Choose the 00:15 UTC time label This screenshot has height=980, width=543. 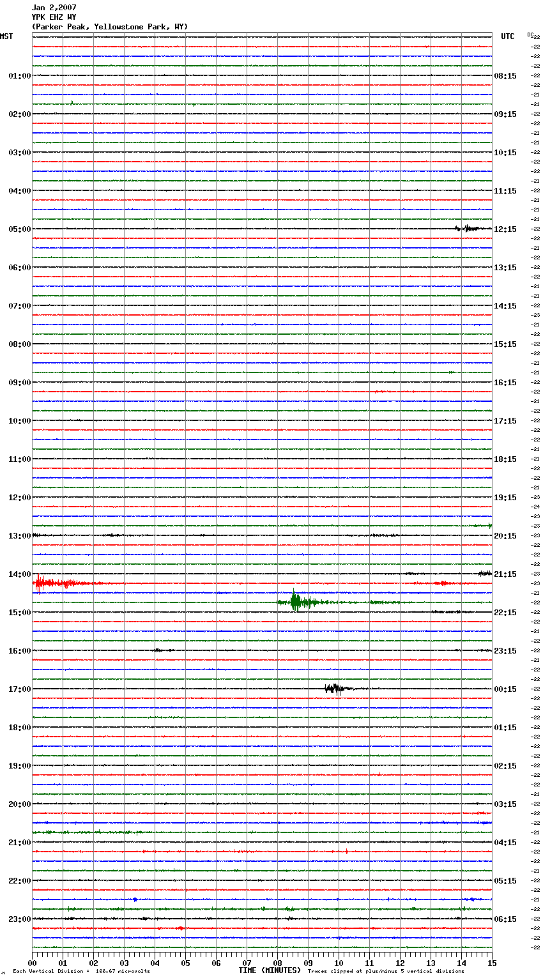click(x=505, y=689)
